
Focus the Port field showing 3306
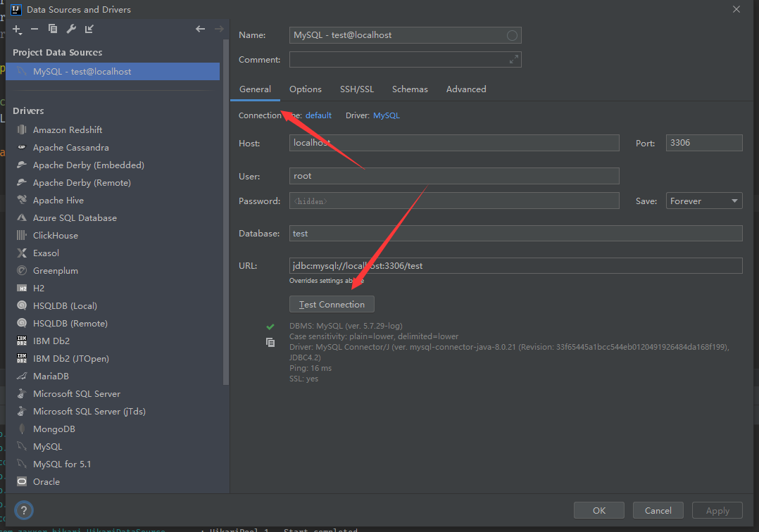coord(704,143)
